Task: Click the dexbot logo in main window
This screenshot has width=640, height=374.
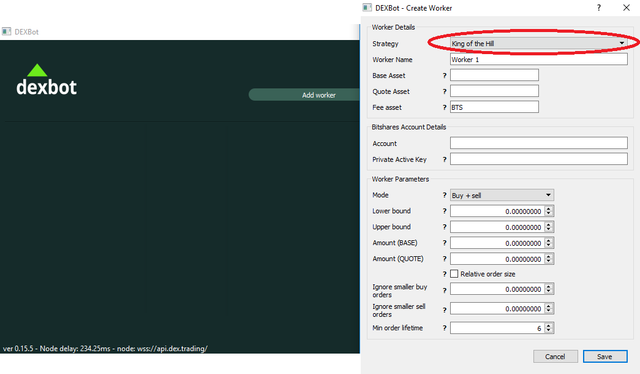Action: coord(46,80)
